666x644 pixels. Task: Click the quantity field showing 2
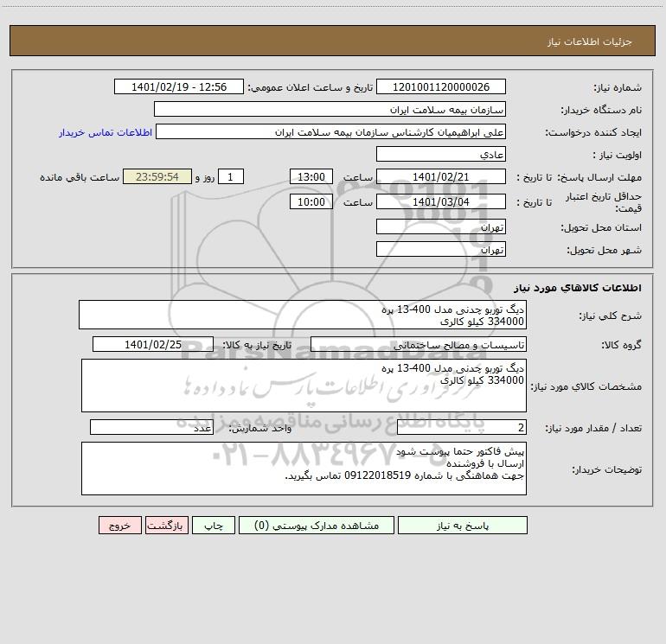coord(462,427)
